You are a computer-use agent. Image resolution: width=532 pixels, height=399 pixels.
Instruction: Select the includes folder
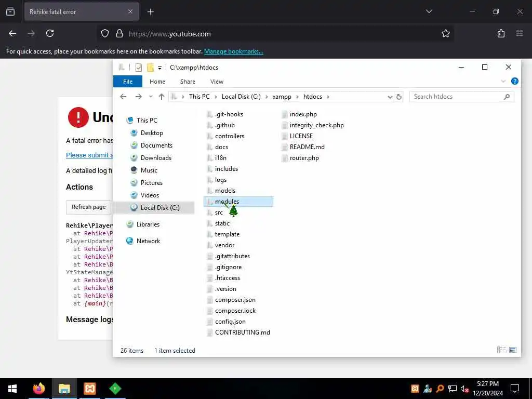[x=227, y=169]
